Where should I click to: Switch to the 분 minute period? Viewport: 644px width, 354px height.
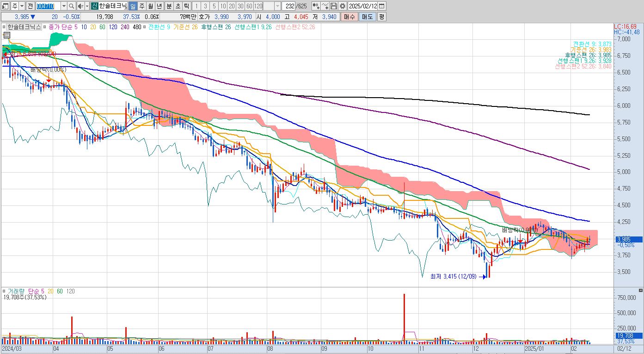(169, 6)
